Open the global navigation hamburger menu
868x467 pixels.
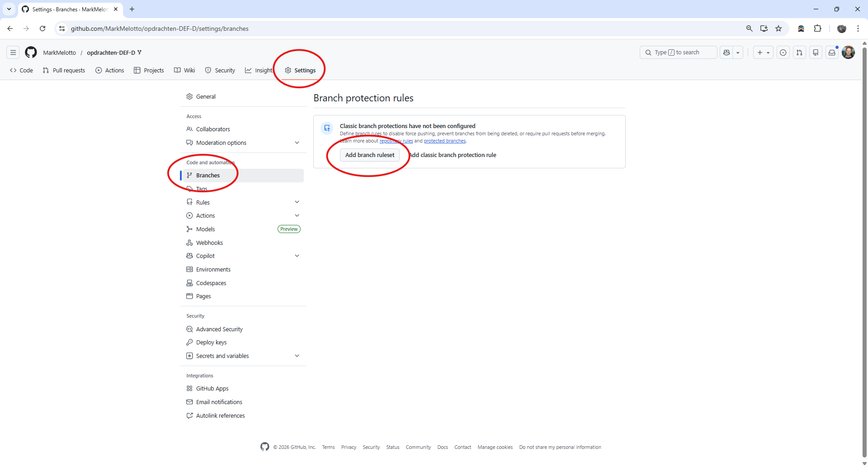(x=13, y=52)
